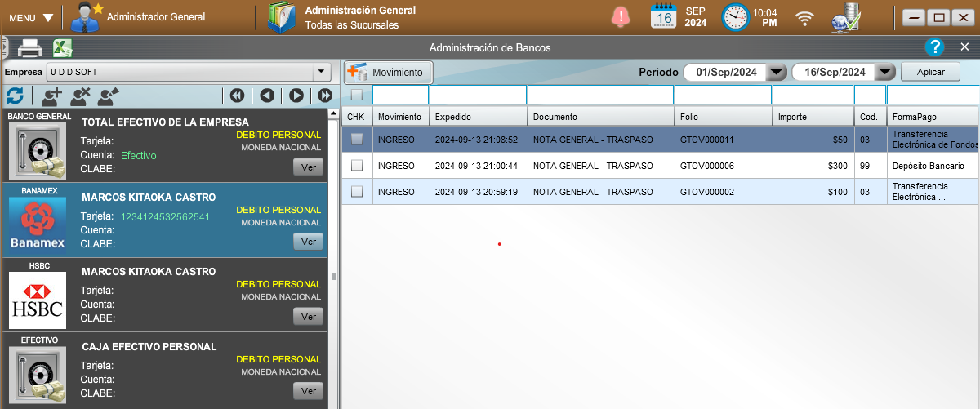Open the blue help question mark

click(935, 47)
